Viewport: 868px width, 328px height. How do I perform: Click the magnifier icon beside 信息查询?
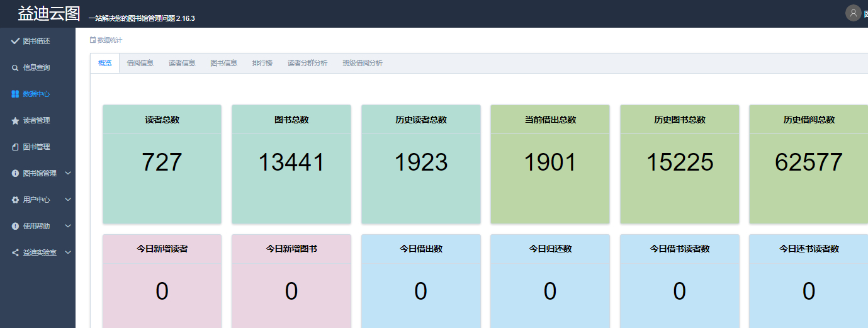(x=15, y=67)
